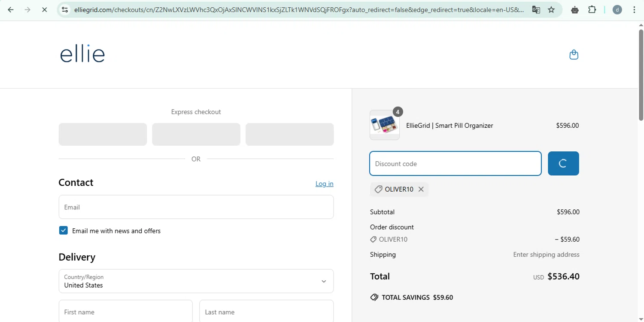The width and height of the screenshot is (644, 322).
Task: Toggle Email me with news and offers
Action: [64, 230]
